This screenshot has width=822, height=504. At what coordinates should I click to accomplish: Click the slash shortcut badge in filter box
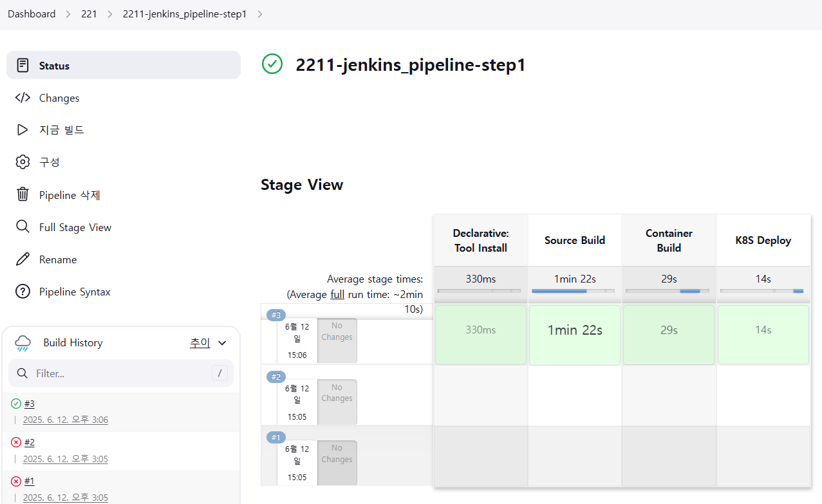[x=220, y=373]
